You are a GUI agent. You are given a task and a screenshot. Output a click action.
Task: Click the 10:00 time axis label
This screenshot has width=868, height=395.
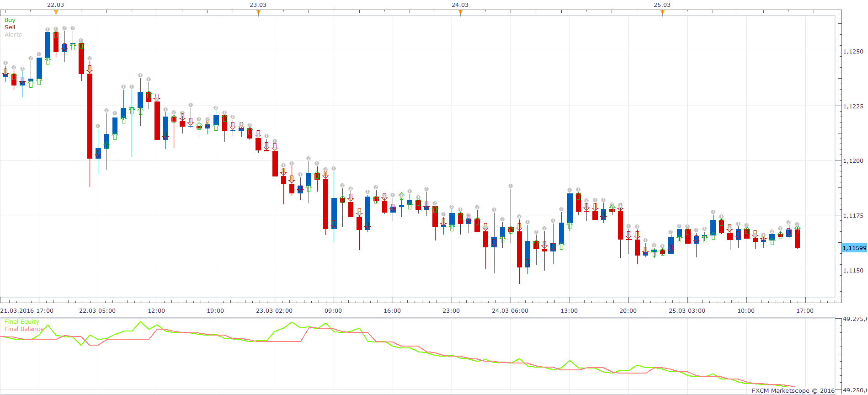pyautogui.click(x=746, y=311)
